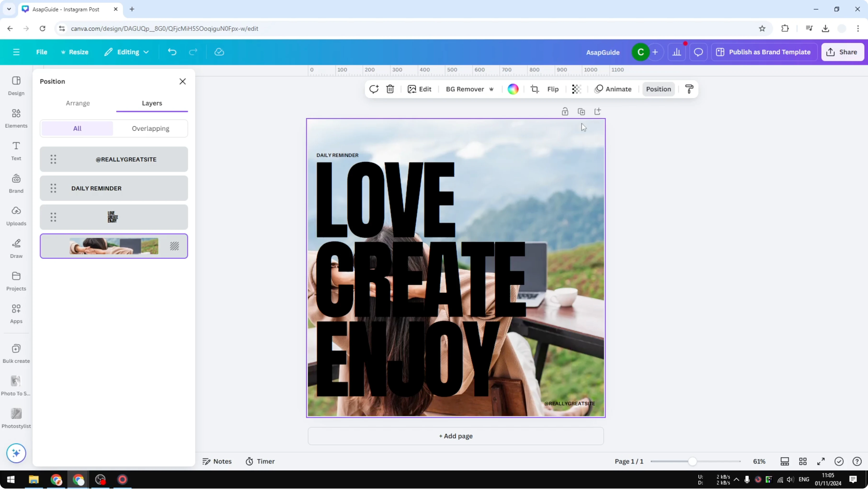Lock the selected element

point(565,111)
